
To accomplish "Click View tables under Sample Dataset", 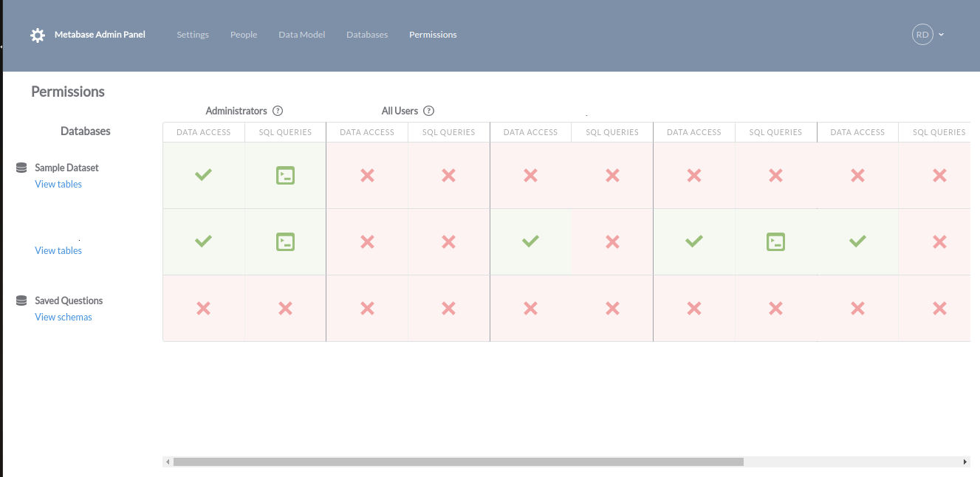I will coord(58,185).
